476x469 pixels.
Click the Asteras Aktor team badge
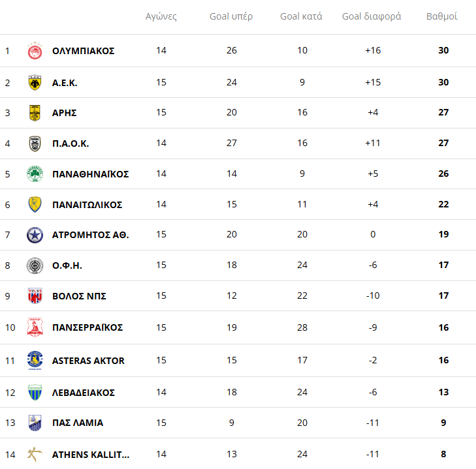coord(35,361)
